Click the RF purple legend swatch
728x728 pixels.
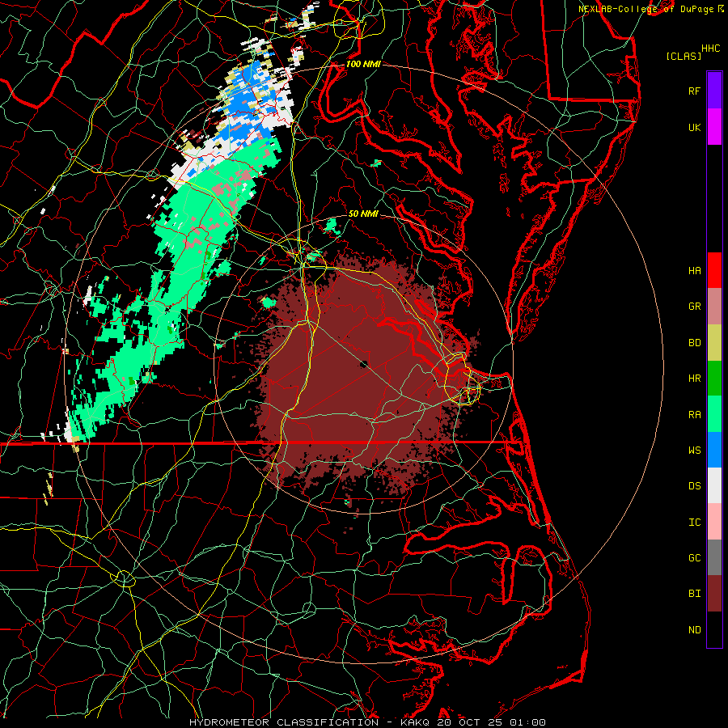[714, 91]
